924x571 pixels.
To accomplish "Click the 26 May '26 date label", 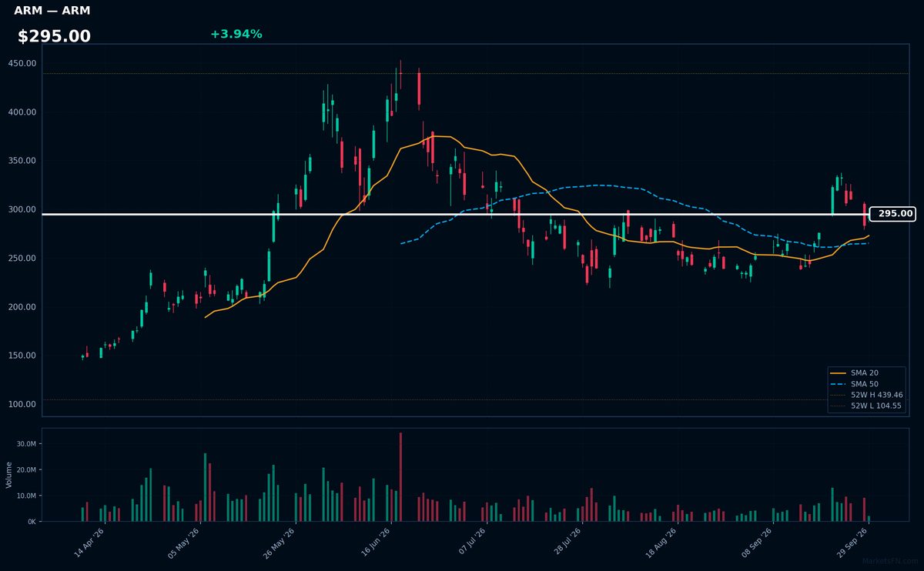I will [280, 543].
